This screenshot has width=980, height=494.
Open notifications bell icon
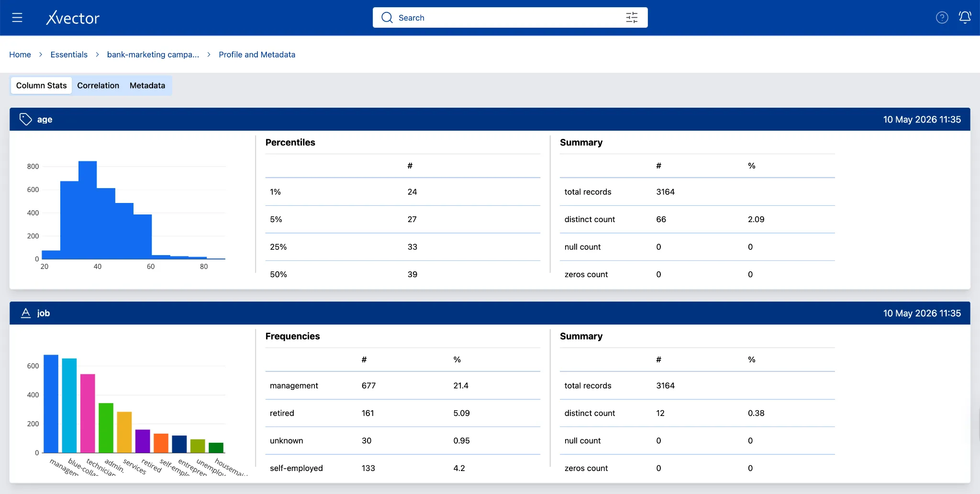click(x=965, y=18)
